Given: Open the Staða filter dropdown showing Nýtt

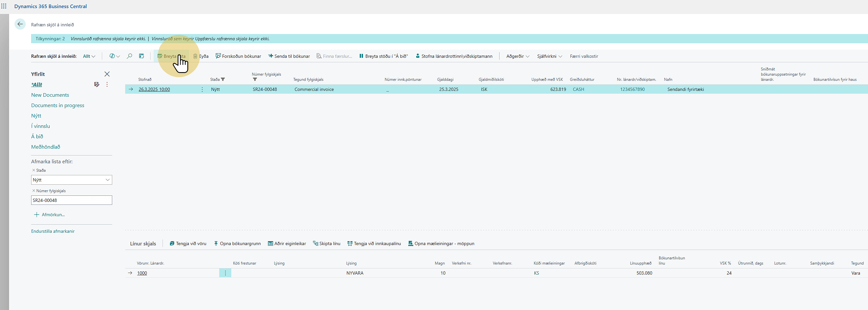Looking at the screenshot, I should coord(71,180).
